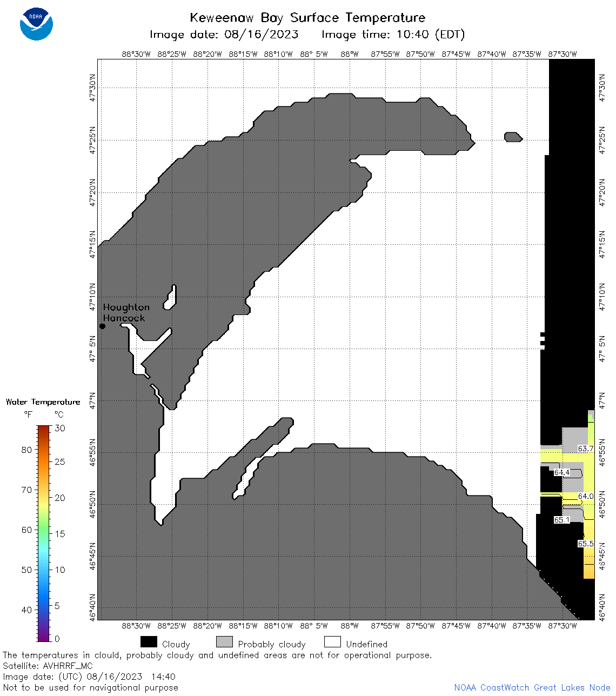The height and width of the screenshot is (696, 616).
Task: Click the 30 Celsius scale label
Action: (x=60, y=429)
